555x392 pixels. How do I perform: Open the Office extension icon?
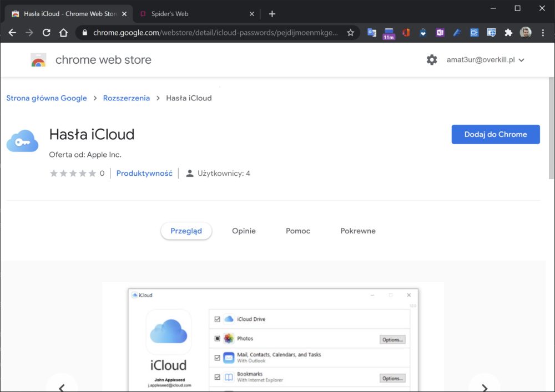(406, 33)
